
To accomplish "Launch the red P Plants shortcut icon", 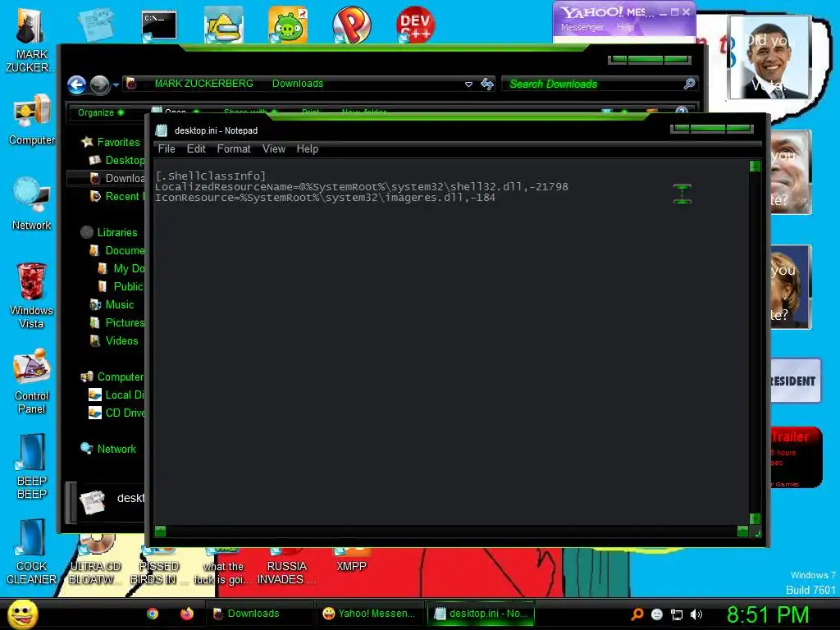I will click(351, 25).
